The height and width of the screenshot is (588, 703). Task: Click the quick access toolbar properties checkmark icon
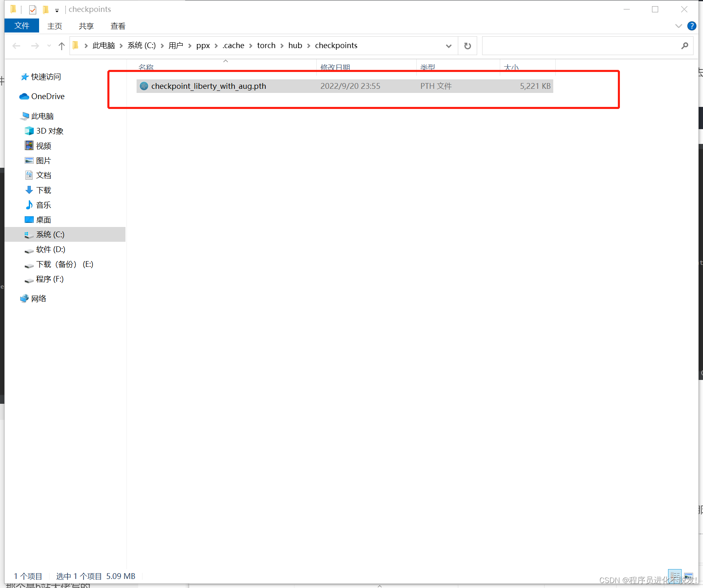point(32,9)
